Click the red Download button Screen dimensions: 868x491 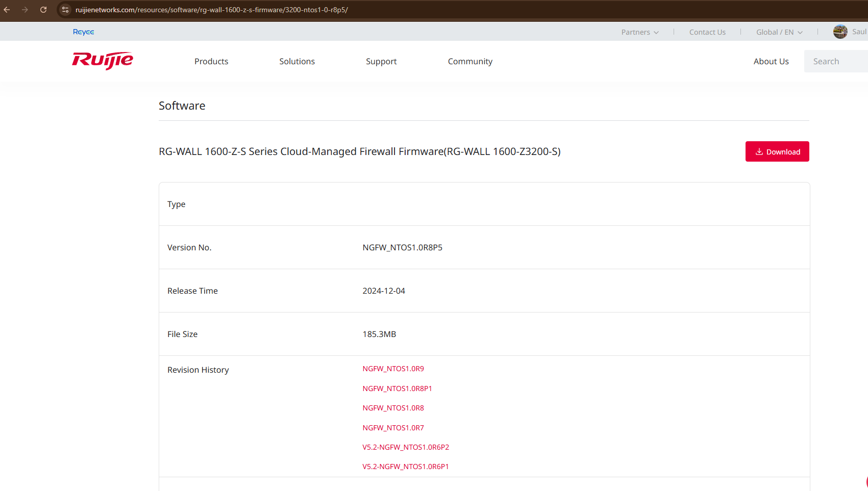(777, 151)
